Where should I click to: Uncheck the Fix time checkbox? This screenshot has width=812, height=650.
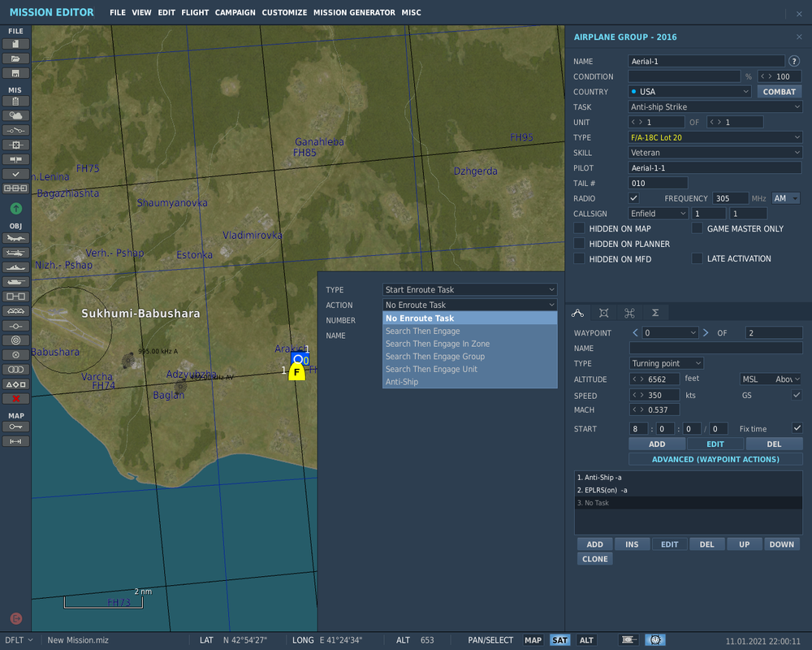click(797, 428)
